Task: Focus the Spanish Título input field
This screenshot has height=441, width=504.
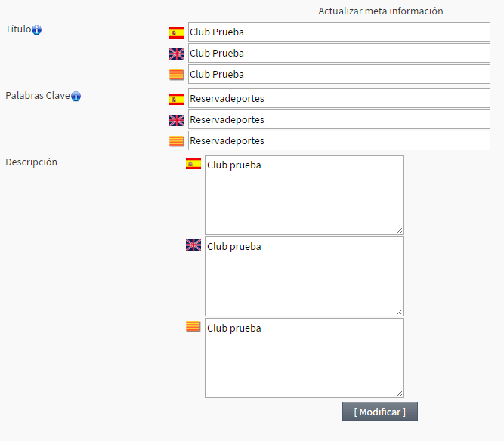Action: tap(339, 32)
